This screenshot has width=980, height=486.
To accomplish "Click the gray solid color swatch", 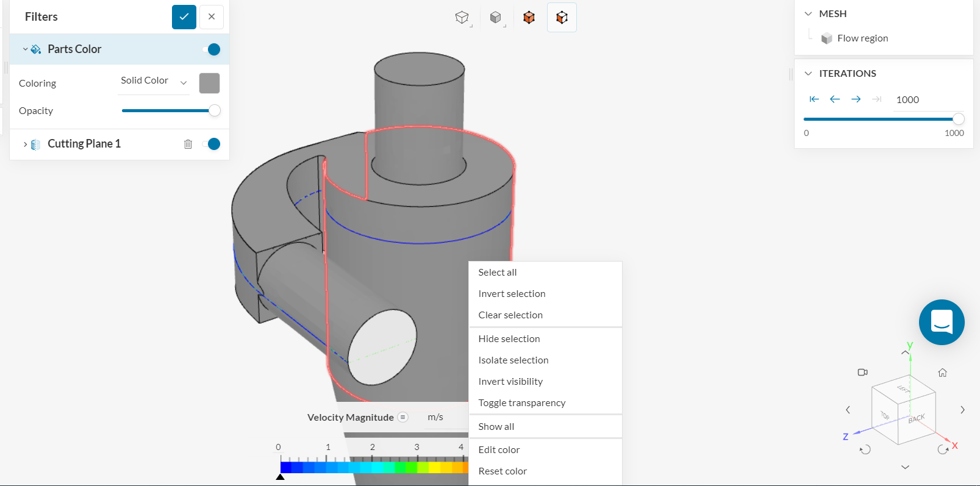I will point(209,83).
